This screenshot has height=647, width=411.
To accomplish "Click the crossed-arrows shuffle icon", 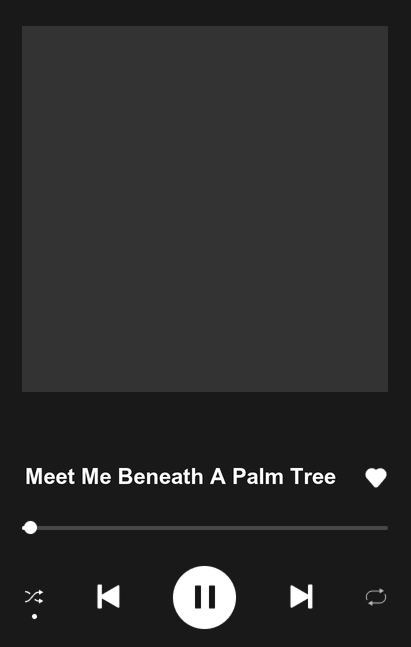I will 34,597.
